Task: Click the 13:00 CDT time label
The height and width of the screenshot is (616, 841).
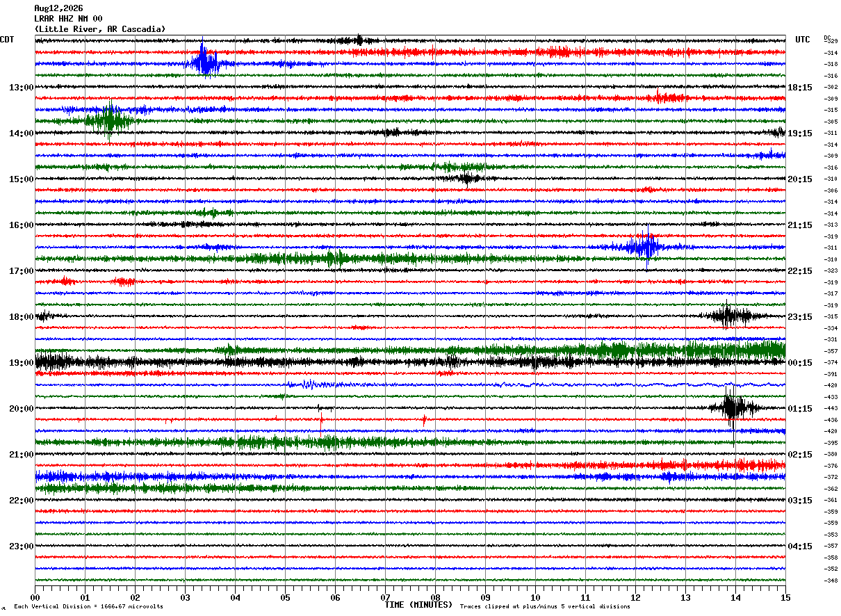Action: (22, 87)
